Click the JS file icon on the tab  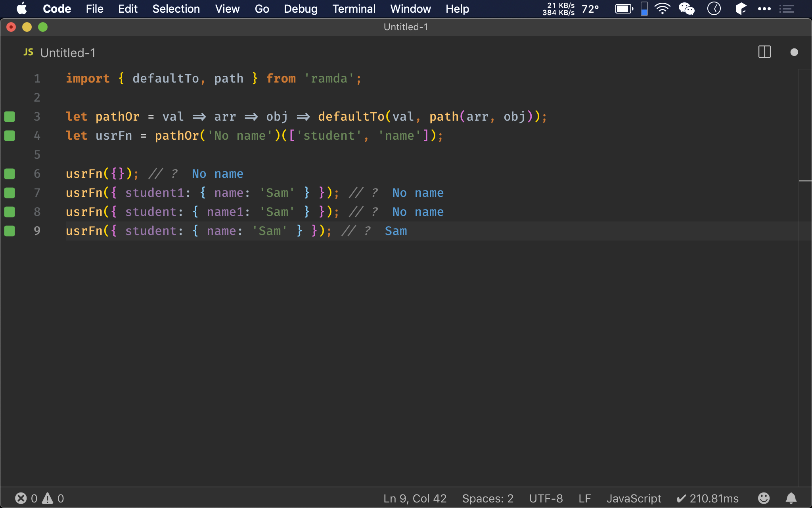pyautogui.click(x=28, y=52)
